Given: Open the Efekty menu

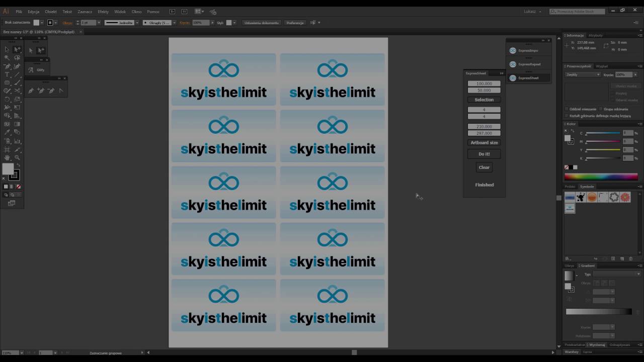Looking at the screenshot, I should click(x=103, y=11).
